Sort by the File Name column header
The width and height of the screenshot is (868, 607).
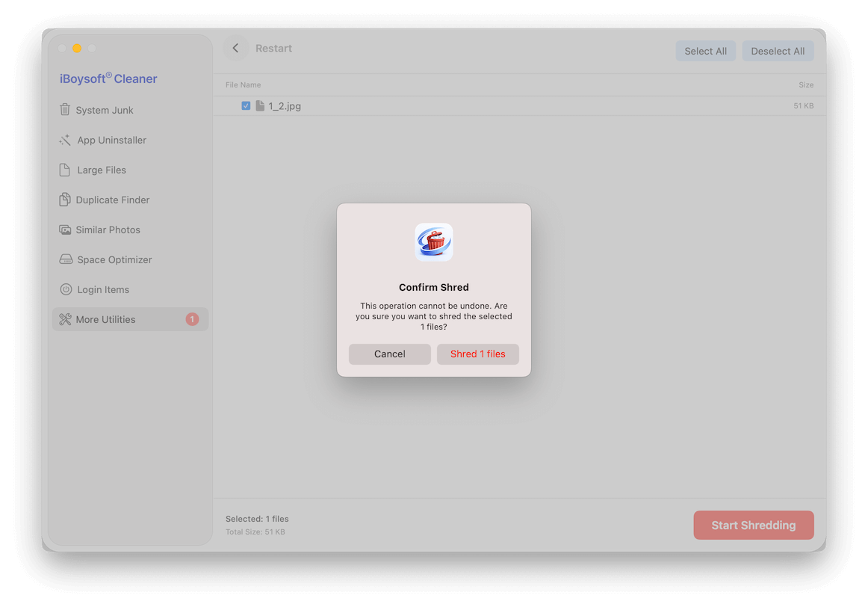(x=244, y=85)
